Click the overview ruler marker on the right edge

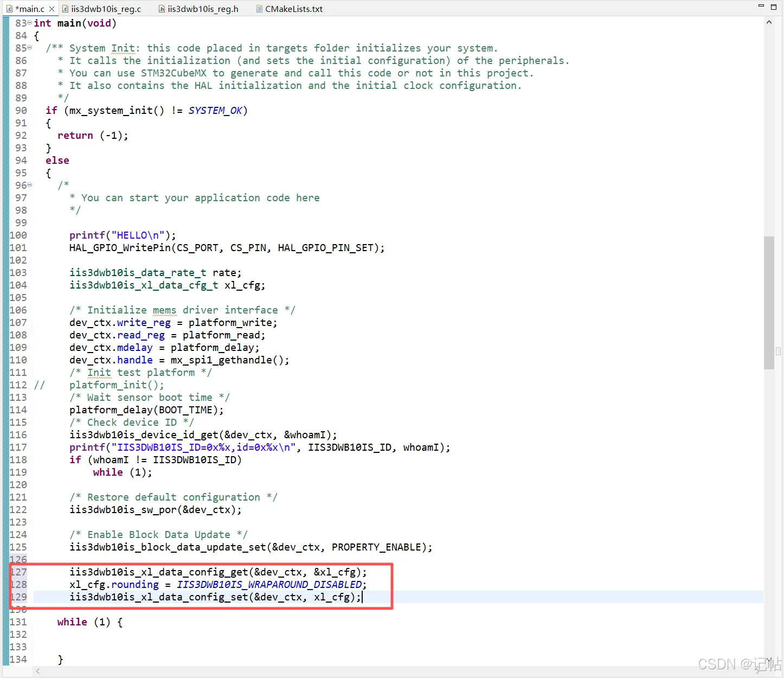[x=778, y=351]
